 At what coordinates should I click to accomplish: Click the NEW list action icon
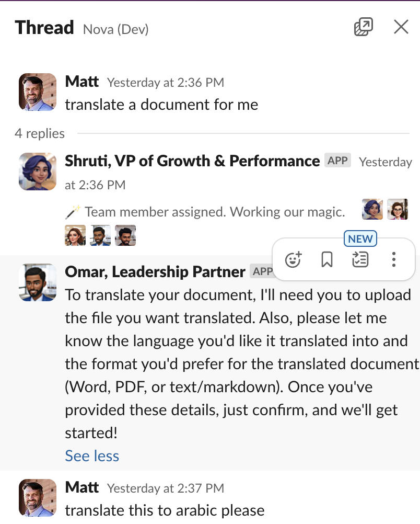(360, 259)
